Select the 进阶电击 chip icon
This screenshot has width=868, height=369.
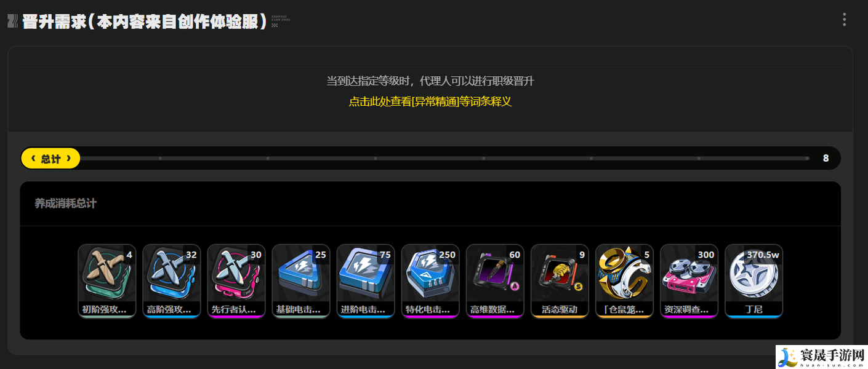click(366, 281)
